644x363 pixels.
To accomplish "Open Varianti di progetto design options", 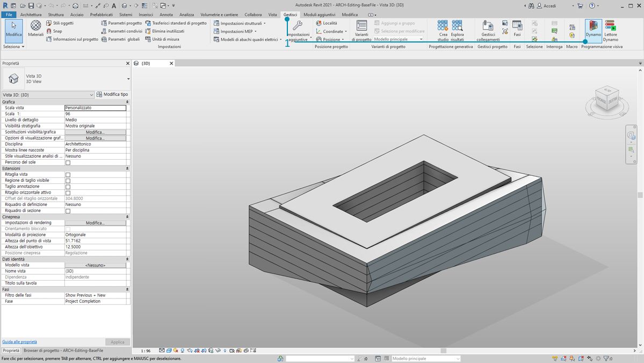I will (361, 31).
